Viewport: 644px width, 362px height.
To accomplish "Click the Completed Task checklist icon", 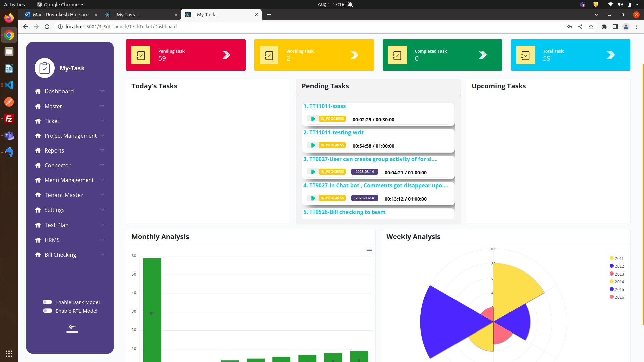I will [x=397, y=55].
